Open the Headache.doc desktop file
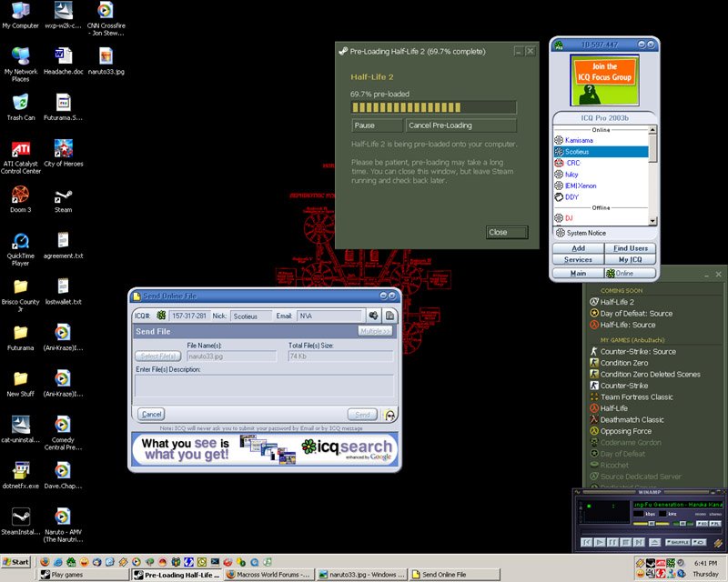 pos(63,61)
